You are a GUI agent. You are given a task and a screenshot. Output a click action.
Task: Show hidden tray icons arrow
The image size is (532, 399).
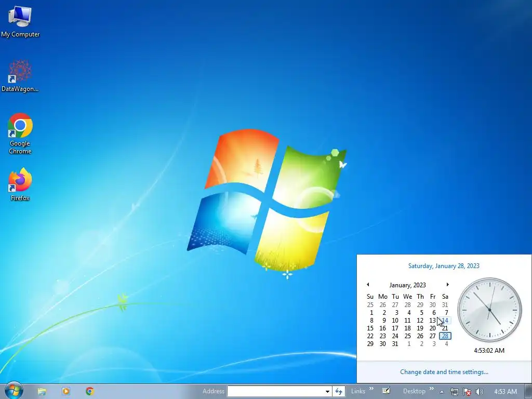[x=442, y=392]
